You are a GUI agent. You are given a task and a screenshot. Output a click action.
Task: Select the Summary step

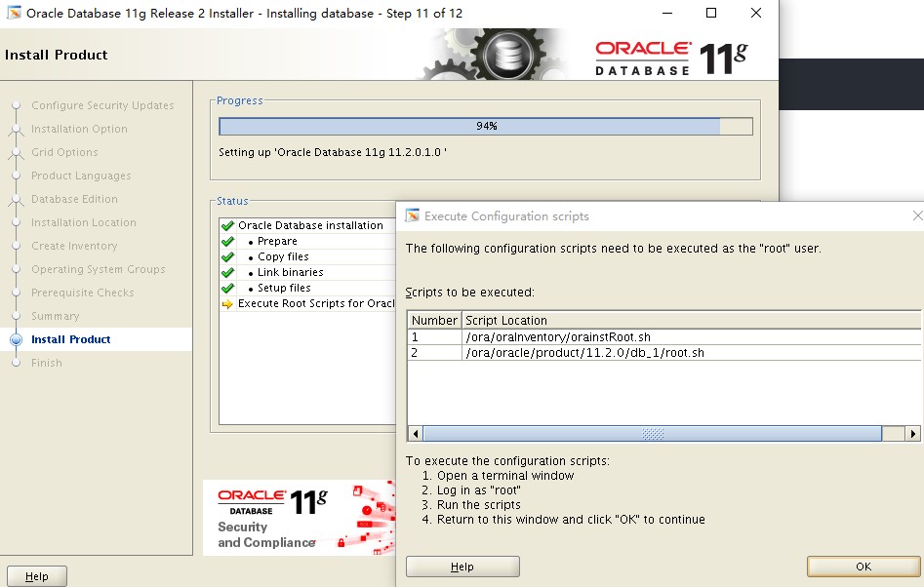click(55, 316)
